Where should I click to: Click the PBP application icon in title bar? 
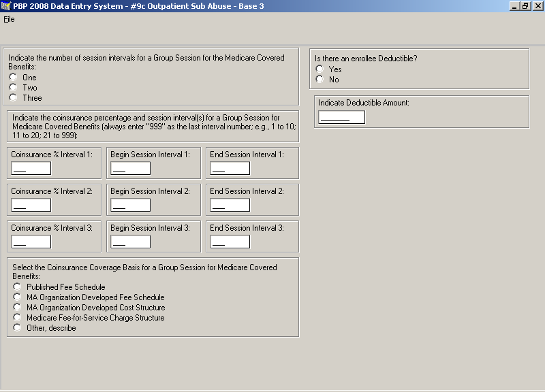(6, 6)
